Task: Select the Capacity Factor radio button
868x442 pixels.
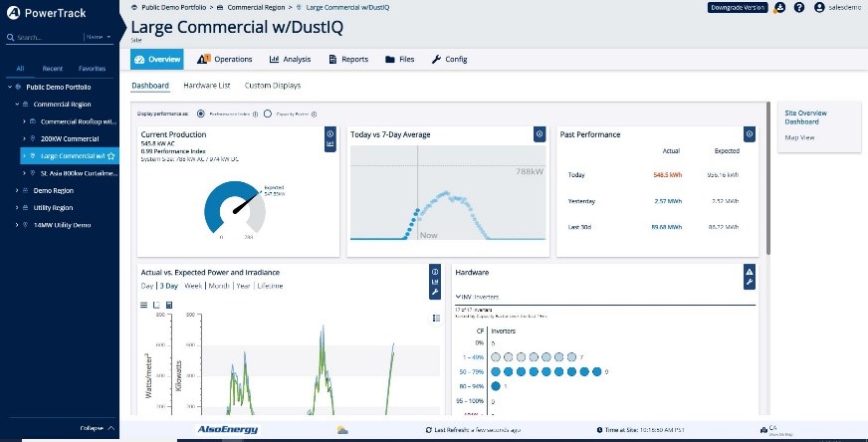Action: point(268,113)
